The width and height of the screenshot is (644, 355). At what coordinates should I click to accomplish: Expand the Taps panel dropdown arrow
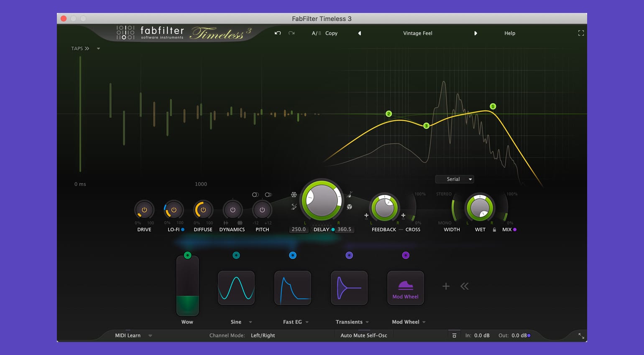(98, 48)
